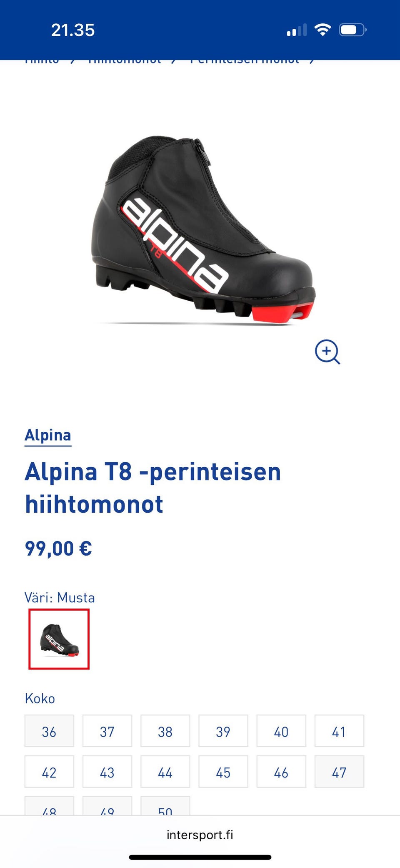The height and width of the screenshot is (868, 400).
Task: Tap the size 43 button
Action: [107, 772]
